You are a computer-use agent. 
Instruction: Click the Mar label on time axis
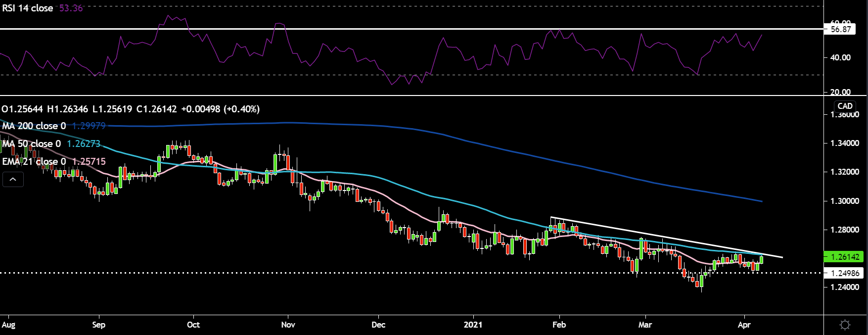point(645,325)
